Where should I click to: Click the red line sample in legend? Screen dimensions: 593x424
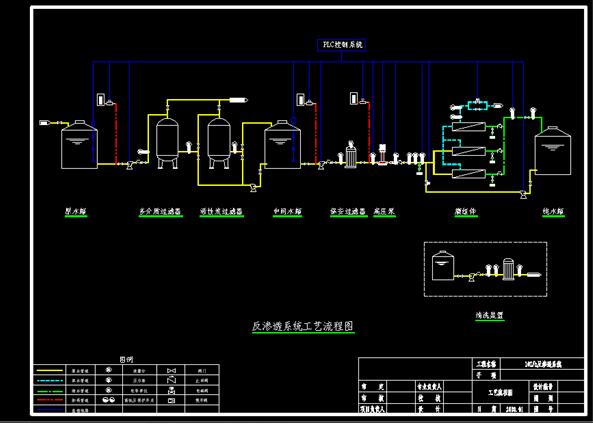click(x=50, y=400)
